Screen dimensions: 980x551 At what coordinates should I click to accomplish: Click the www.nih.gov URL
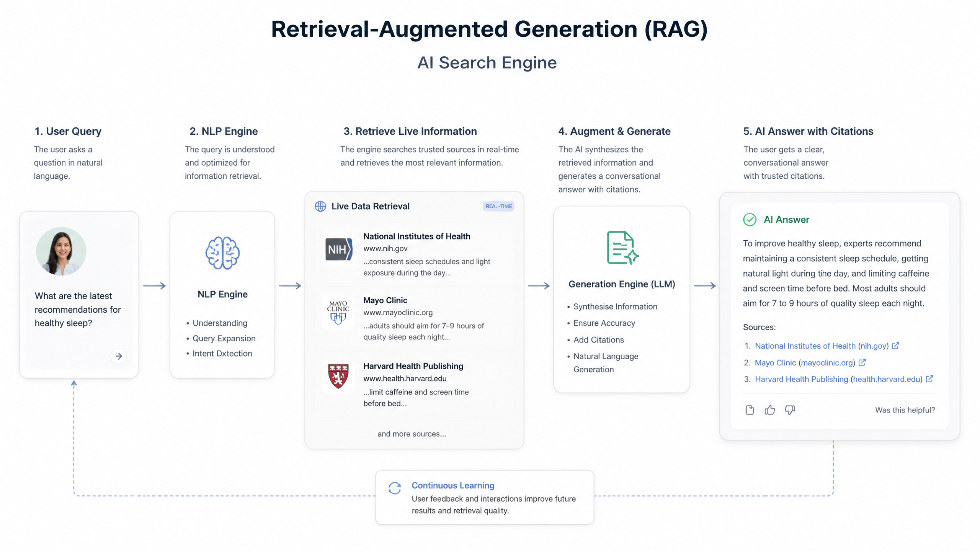(385, 248)
